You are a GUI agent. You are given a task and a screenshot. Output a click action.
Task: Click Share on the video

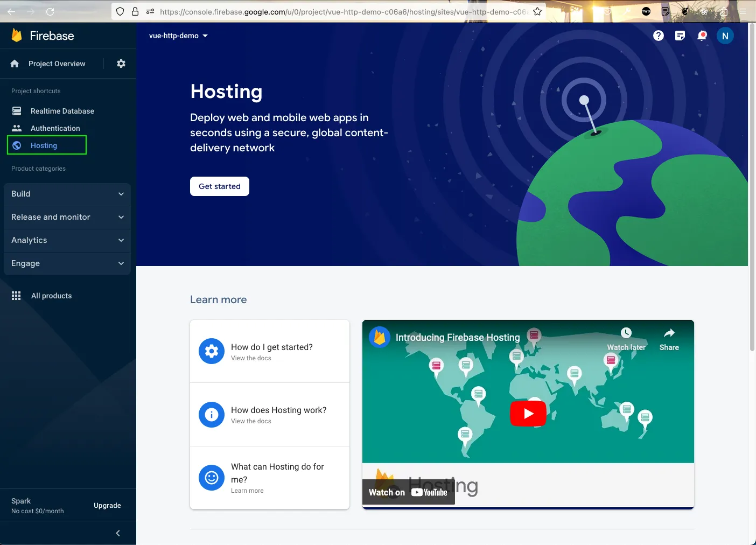coord(669,339)
